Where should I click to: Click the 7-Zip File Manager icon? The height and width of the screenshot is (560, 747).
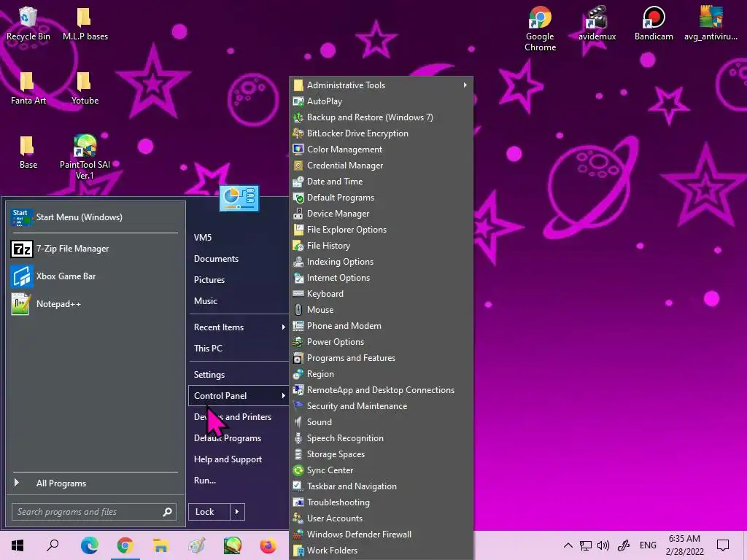coord(21,249)
